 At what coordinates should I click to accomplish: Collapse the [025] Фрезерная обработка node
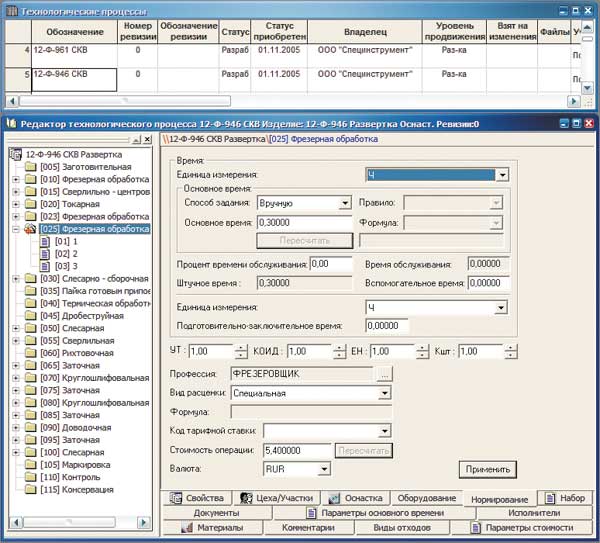click(x=16, y=229)
